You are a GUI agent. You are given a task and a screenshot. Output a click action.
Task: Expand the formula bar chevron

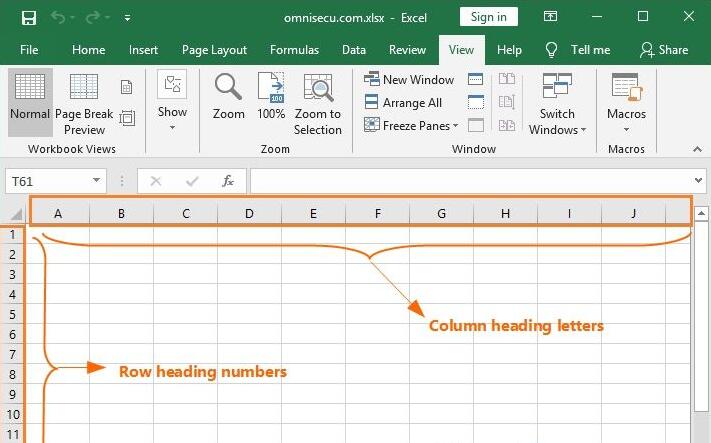pos(698,181)
